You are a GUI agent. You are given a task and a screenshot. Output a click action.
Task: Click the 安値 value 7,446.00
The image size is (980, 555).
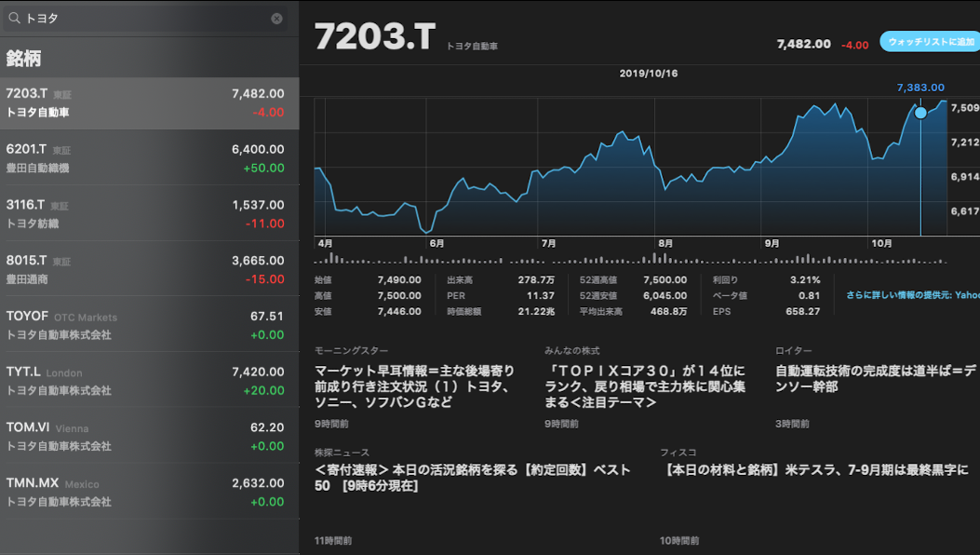(x=398, y=311)
